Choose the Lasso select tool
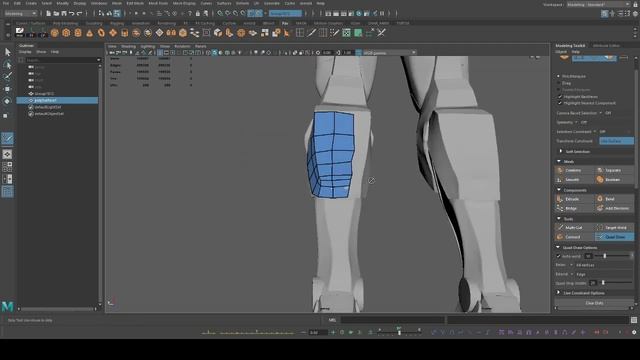The width and height of the screenshot is (640, 360). tap(7, 64)
